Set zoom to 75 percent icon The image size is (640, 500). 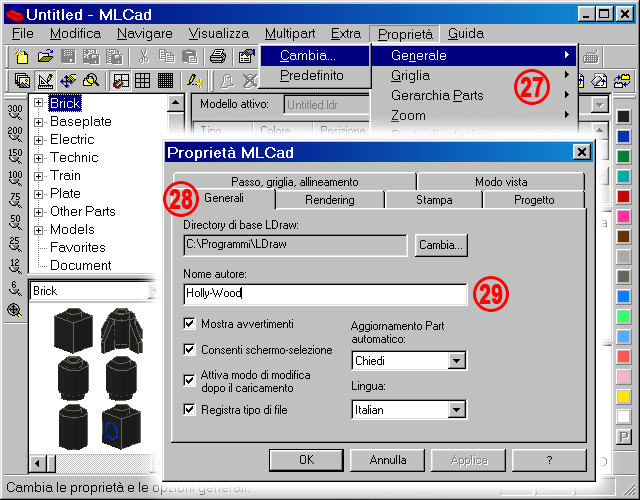(x=15, y=200)
